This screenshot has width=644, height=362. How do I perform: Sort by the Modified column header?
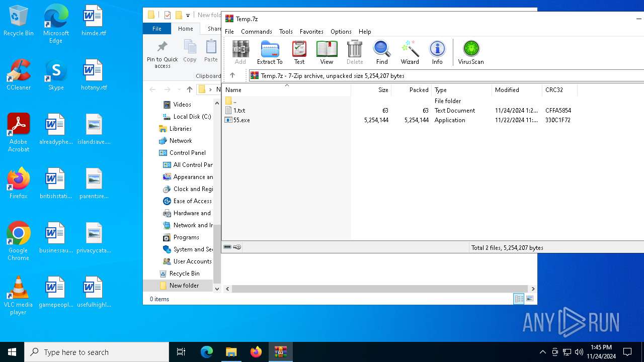(517, 90)
